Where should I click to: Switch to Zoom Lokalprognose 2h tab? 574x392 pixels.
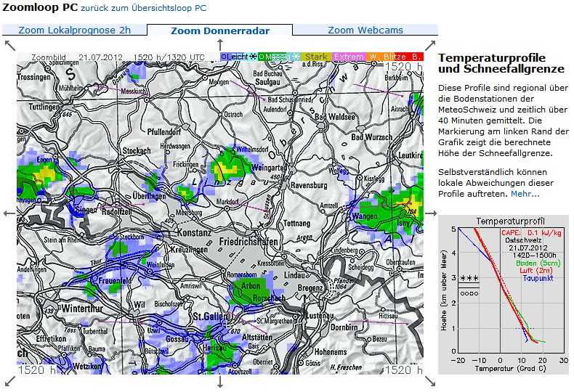pyautogui.click(x=74, y=30)
